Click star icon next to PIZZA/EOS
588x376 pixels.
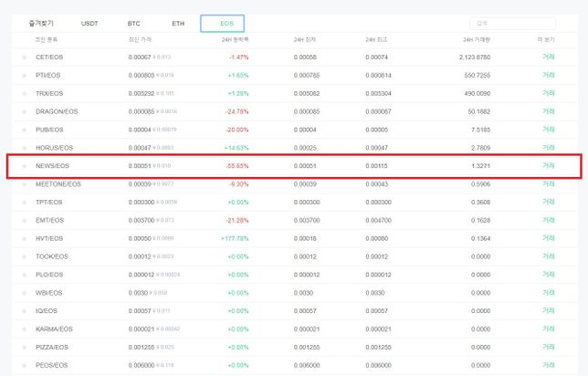pyautogui.click(x=25, y=347)
